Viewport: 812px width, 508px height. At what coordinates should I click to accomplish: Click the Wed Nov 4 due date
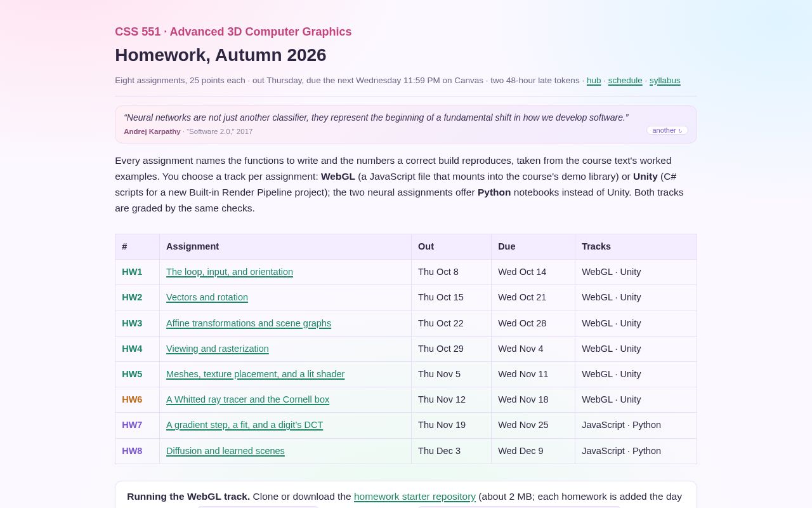521,349
